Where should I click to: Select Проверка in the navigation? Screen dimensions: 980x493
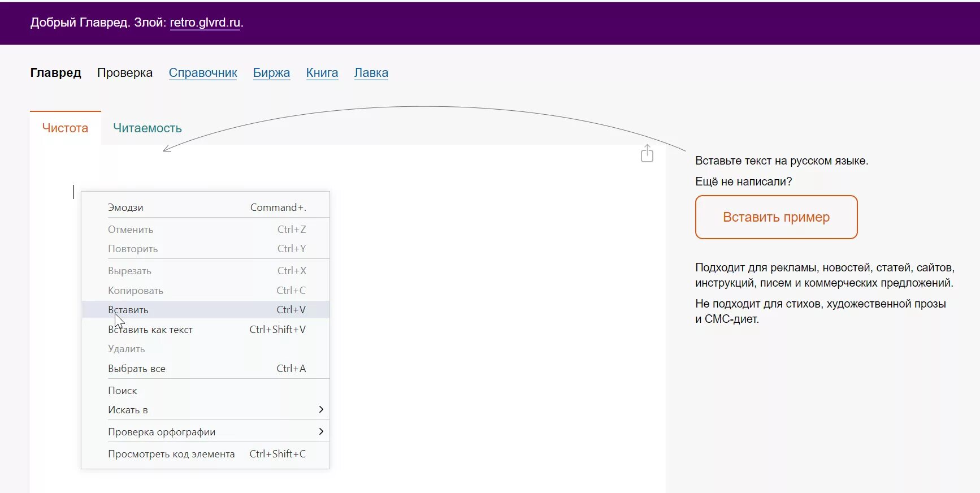pos(125,72)
